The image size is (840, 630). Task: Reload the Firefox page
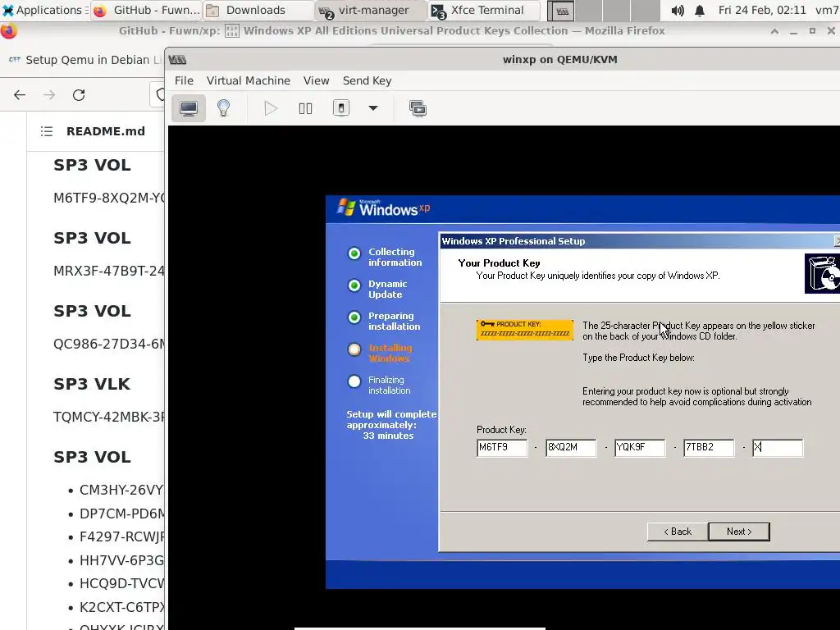(x=79, y=95)
